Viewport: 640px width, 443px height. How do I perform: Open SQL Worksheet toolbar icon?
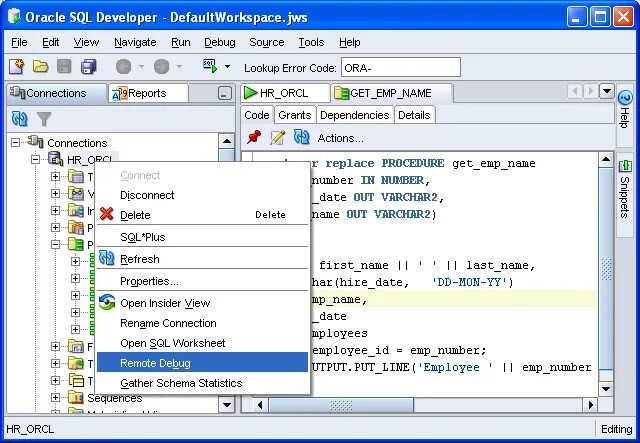tap(210, 66)
